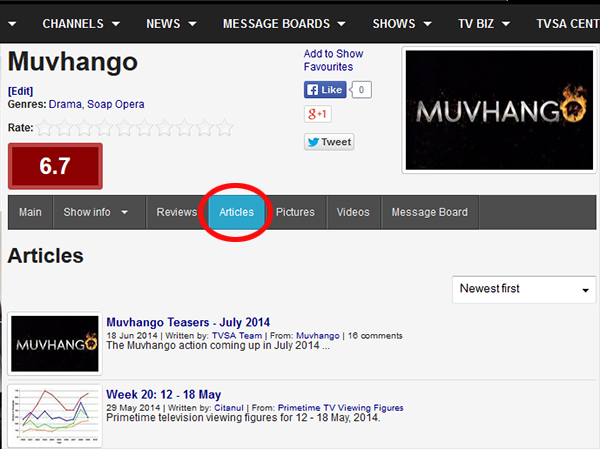Click the leftmost dropdown arrow in navigation bar
This screenshot has height=449, width=600.
point(12,24)
